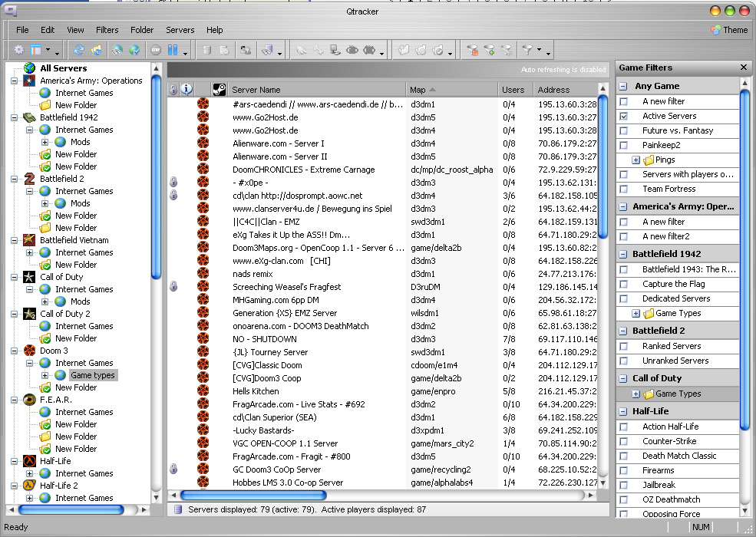Click the globe with checkmark toolbar icon

[x=134, y=50]
